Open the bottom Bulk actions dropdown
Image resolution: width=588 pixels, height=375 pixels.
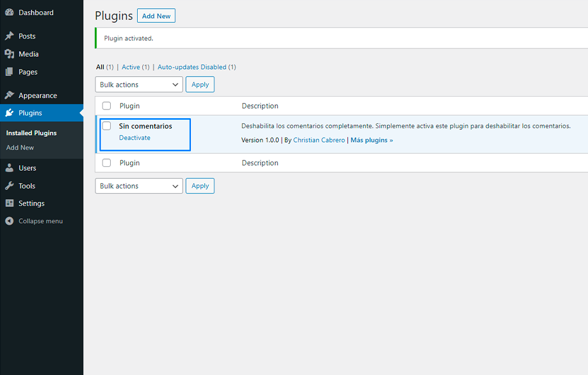pos(139,186)
